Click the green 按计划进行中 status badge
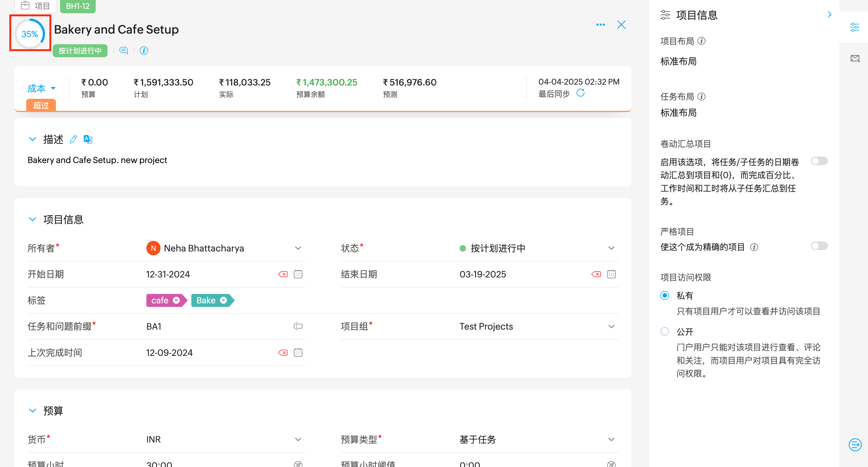Viewport: 868px width, 467px height. 80,51
